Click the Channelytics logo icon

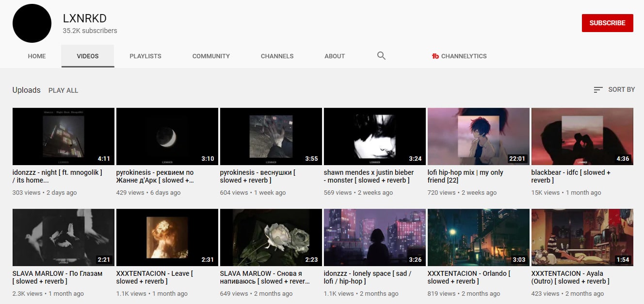pyautogui.click(x=435, y=56)
